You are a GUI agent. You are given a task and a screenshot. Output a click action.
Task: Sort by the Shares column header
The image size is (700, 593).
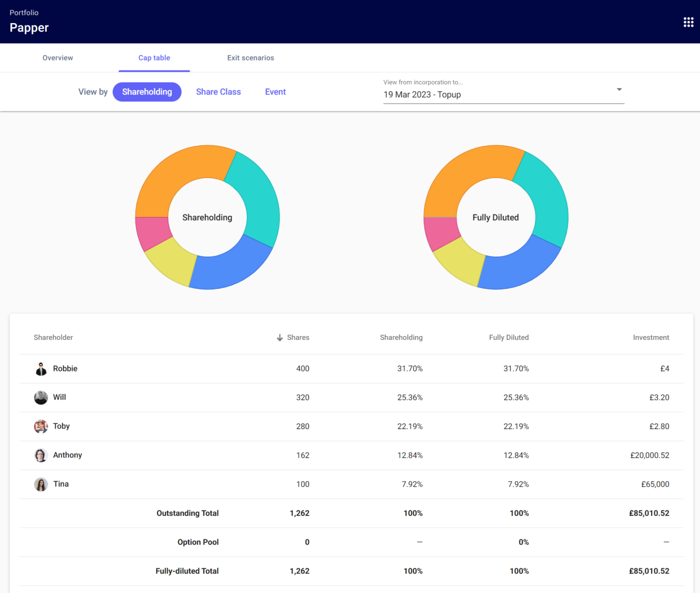click(298, 337)
